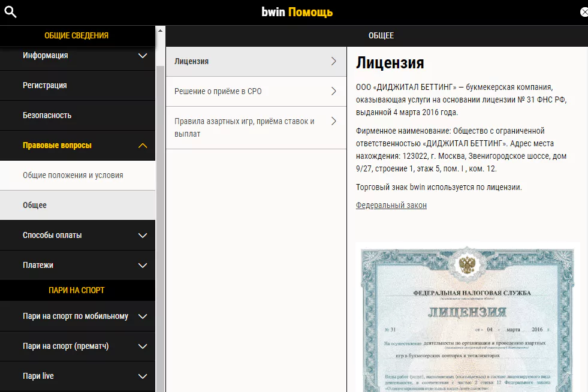Open the Платежи menu item

78,266
